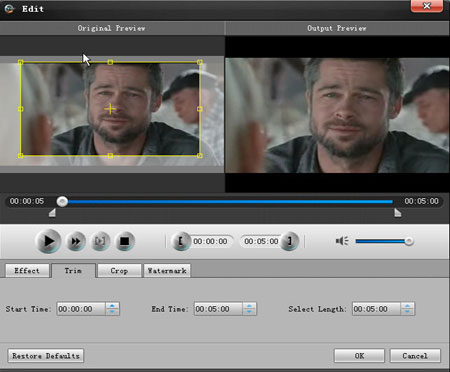
Task: Set trim start with left bracket button
Action: click(181, 241)
